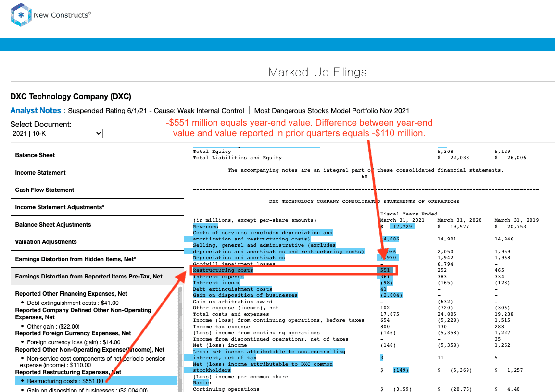Click the value 6,794 goodwill impairment
Viewport: 555px width, 392px height.
445,264
